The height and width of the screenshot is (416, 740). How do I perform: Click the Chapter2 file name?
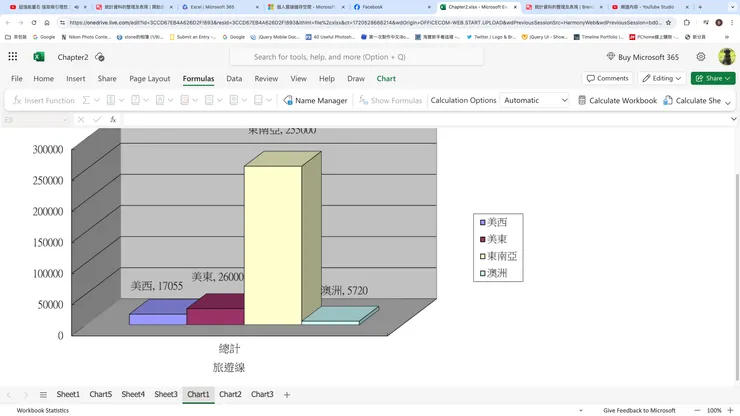pos(73,57)
